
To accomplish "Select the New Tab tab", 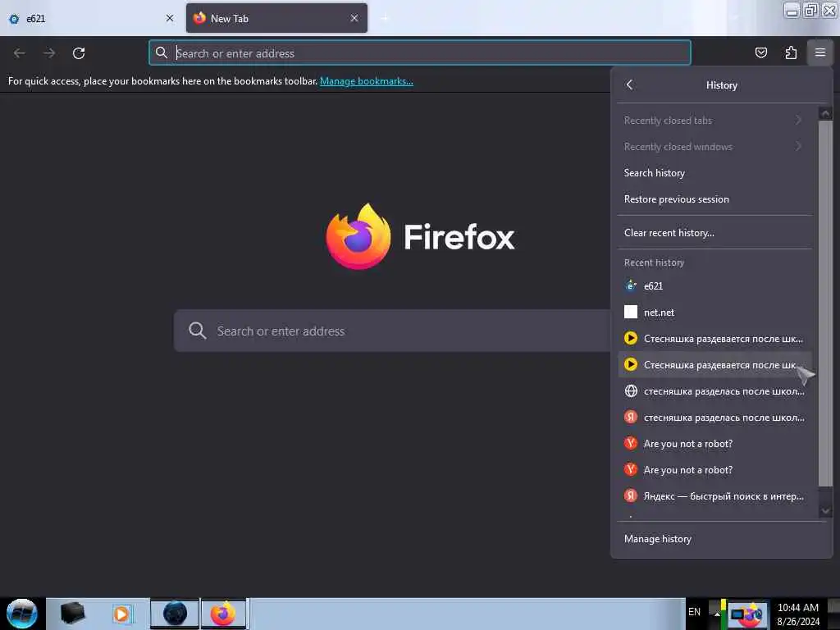I will (x=276, y=18).
